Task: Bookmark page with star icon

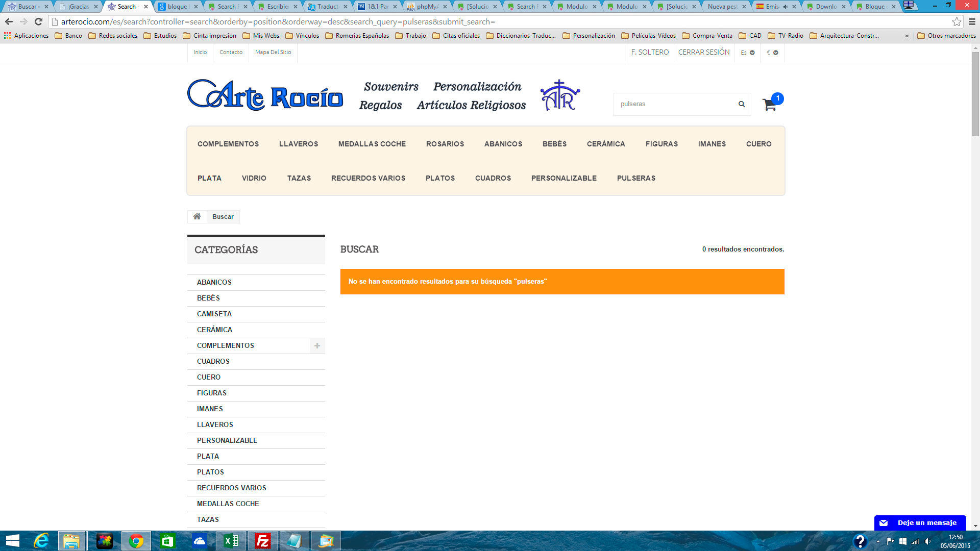Action: point(957,21)
